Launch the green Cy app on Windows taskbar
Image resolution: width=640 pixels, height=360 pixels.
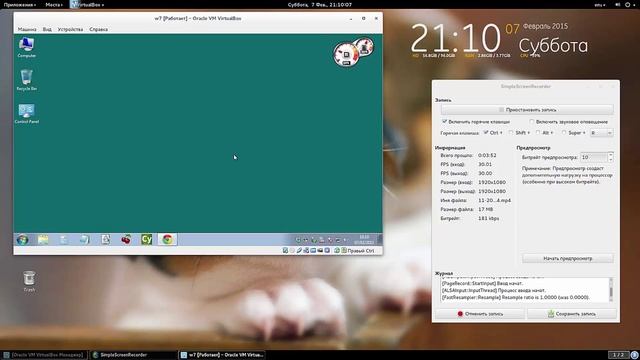click(x=147, y=239)
